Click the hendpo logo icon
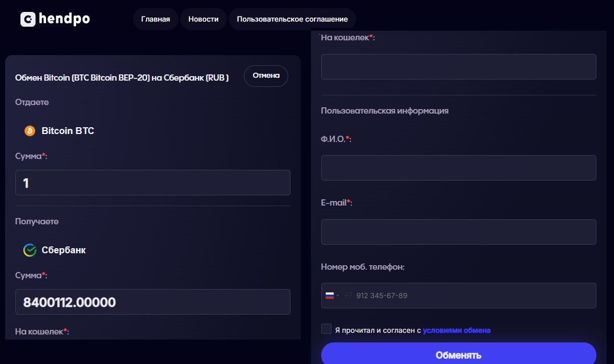 [x=28, y=19]
